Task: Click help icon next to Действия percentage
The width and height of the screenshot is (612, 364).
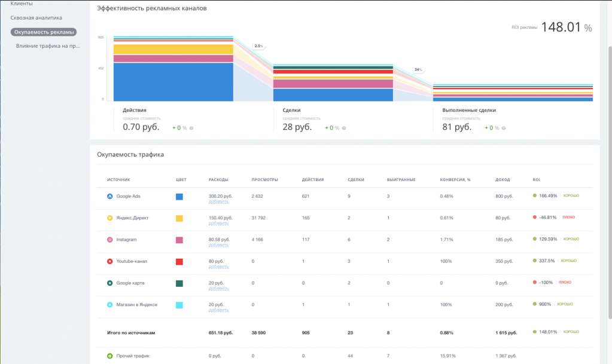Action: (191, 128)
